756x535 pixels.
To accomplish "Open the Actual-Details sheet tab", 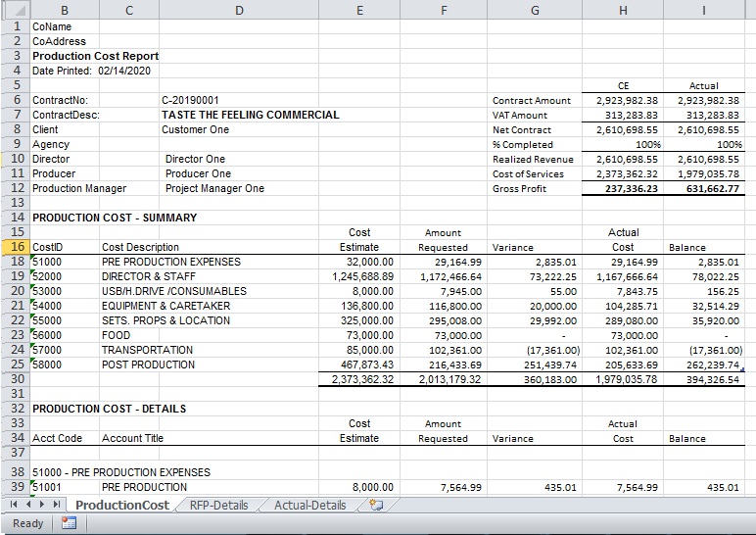I will [x=309, y=505].
